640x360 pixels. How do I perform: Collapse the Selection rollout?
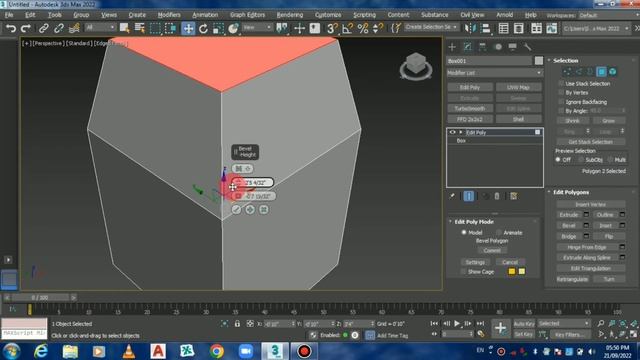pyautogui.click(x=566, y=60)
